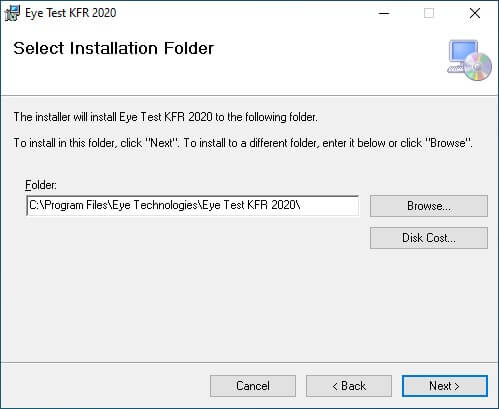Open the Disk Cost dialog

tap(429, 238)
